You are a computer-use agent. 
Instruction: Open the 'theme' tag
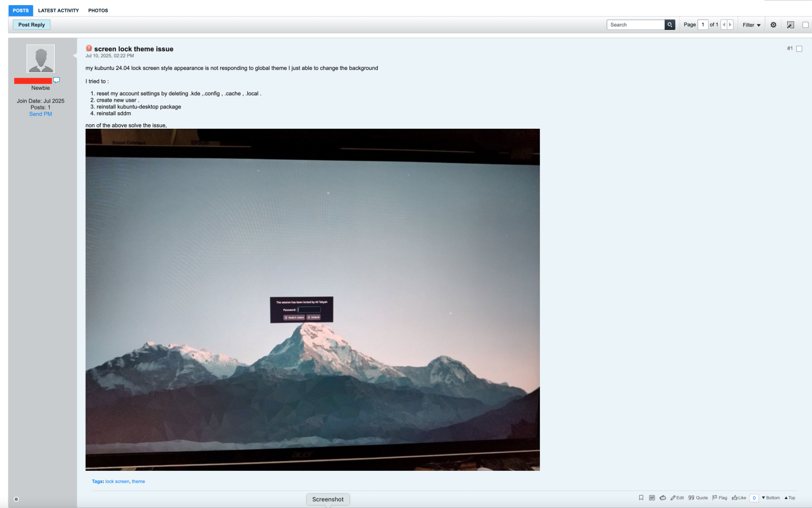pyautogui.click(x=138, y=481)
